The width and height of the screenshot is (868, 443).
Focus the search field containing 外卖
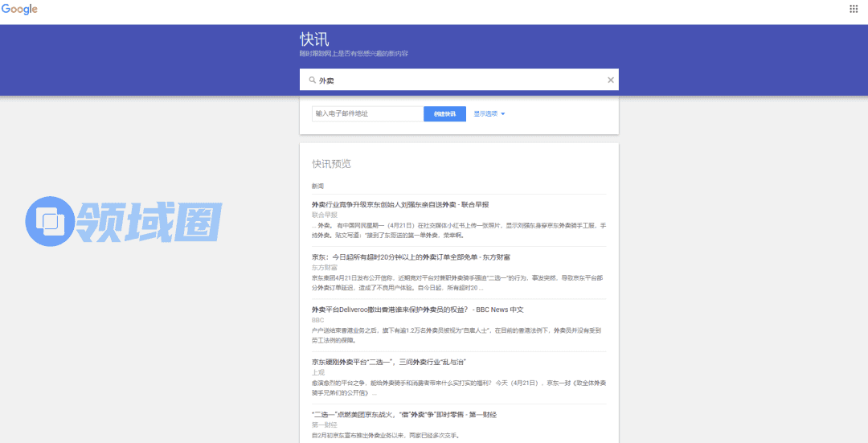(458, 80)
